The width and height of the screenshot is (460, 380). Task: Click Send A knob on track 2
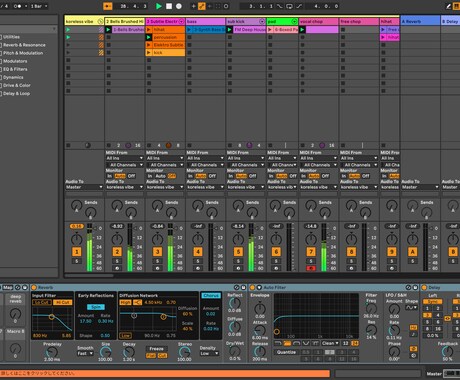117,205
